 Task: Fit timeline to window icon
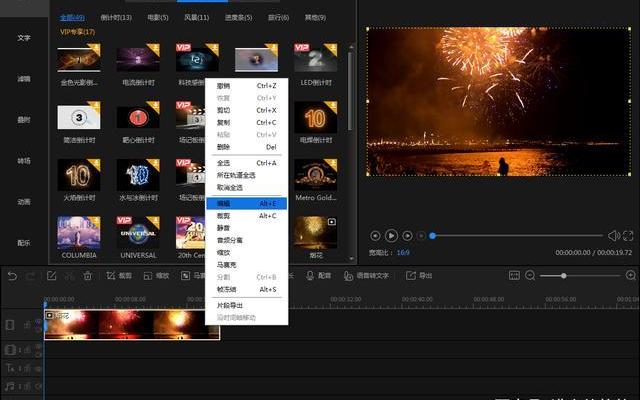[514, 276]
